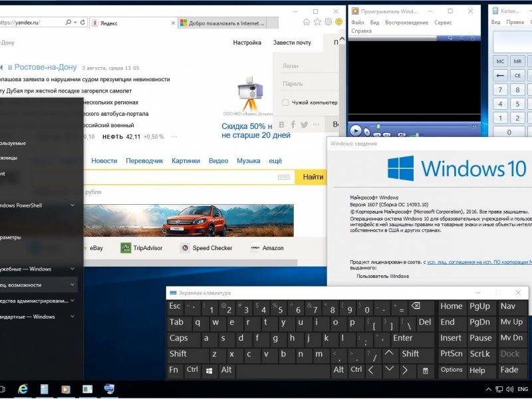Toggle the Fn key on the on-screen keyboard
The width and height of the screenshot is (532, 399).
tap(175, 371)
